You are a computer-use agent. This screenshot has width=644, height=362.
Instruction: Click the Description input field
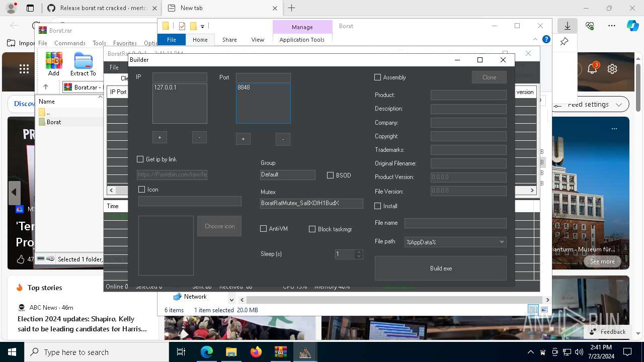click(468, 109)
